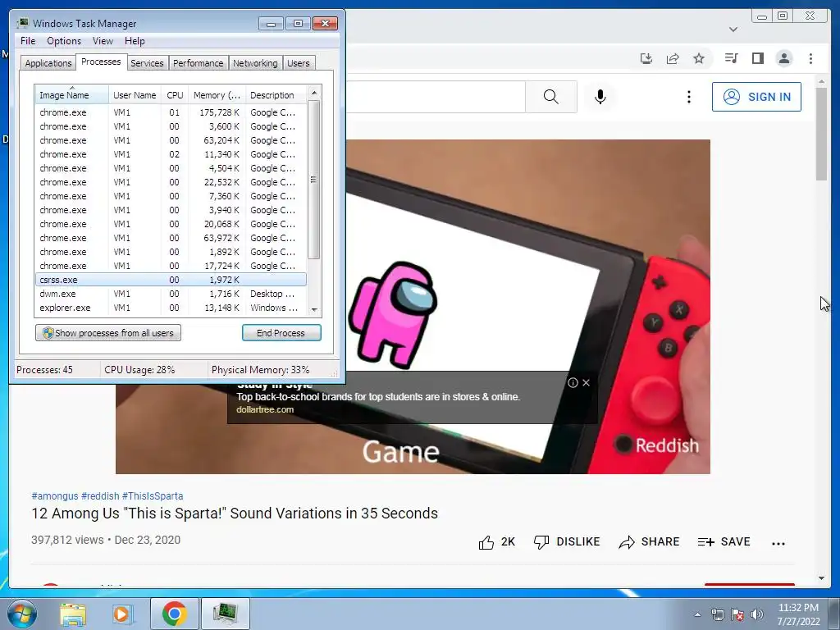The image size is (840, 630).
Task: Click the YouTube search input field
Action: 435,97
